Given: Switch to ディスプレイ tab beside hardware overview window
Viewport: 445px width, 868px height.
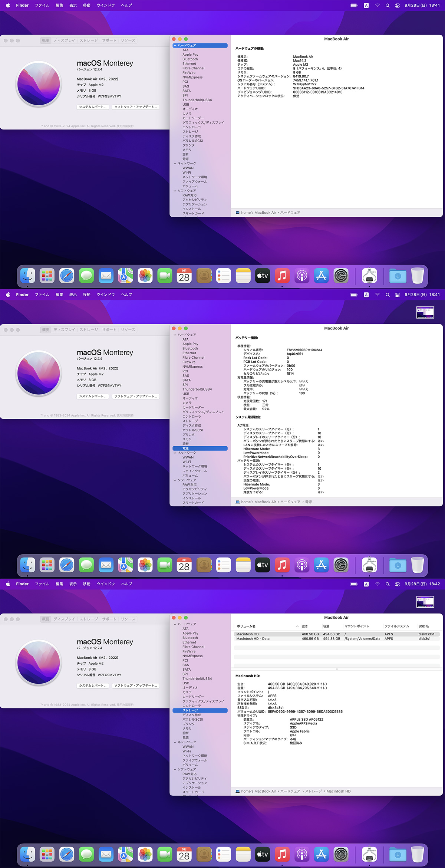Looking at the screenshot, I should click(x=64, y=40).
